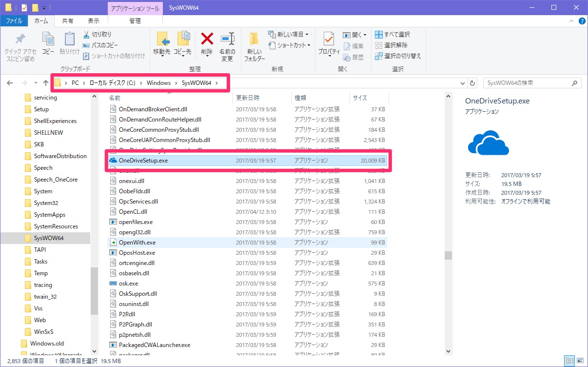
Task: Expand address bar history dropdown
Action: point(462,83)
